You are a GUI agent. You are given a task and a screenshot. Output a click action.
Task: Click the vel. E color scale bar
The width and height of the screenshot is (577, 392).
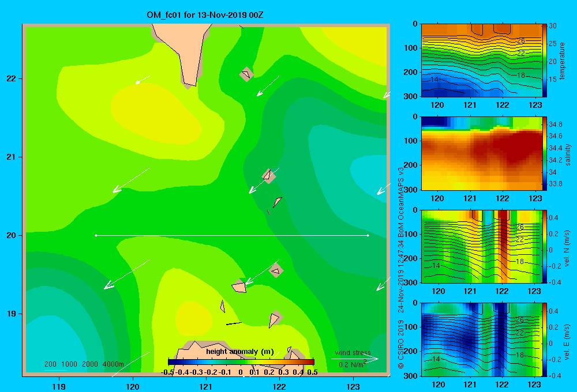click(x=544, y=340)
